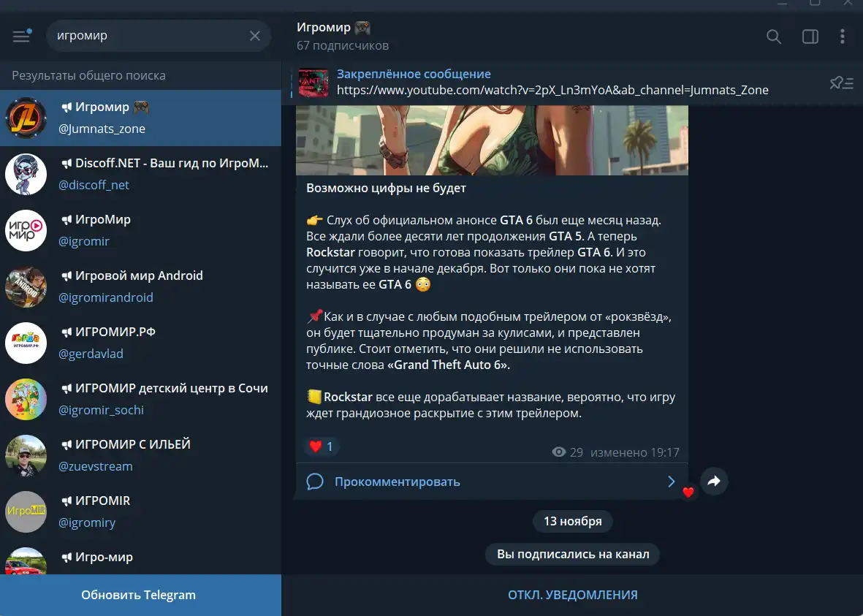
Task: Click the JL avatar of Jumnats_zone
Action: [26, 118]
